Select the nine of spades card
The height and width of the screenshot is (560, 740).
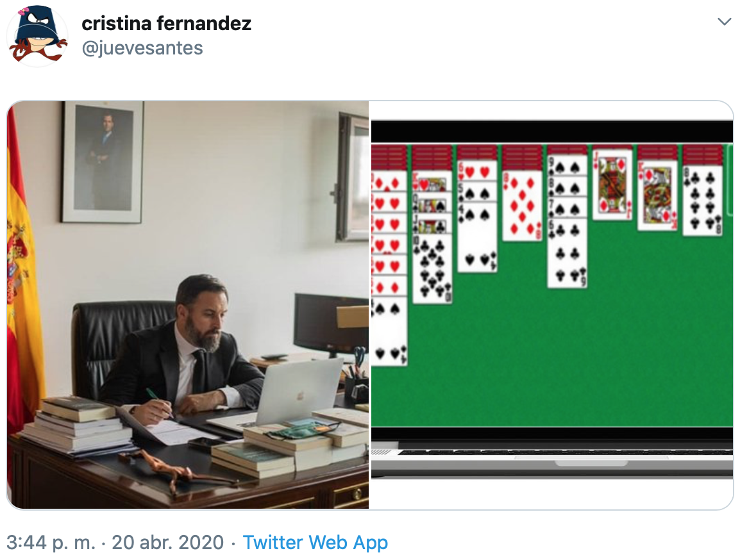[x=568, y=166]
